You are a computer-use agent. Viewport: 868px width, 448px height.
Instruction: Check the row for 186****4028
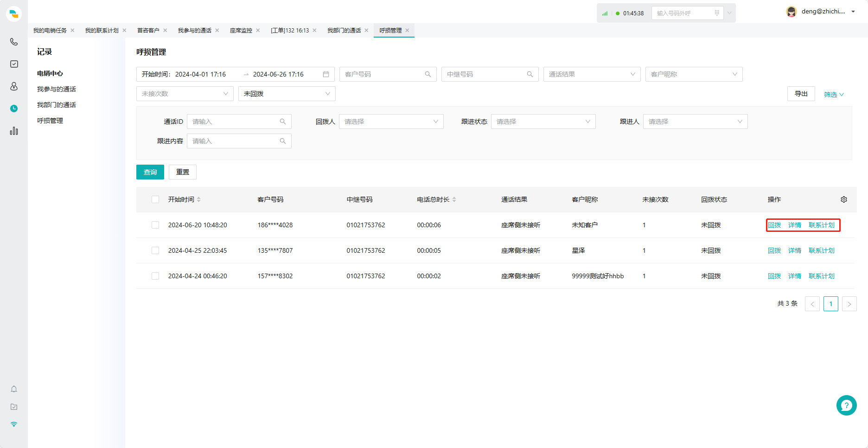click(x=155, y=225)
